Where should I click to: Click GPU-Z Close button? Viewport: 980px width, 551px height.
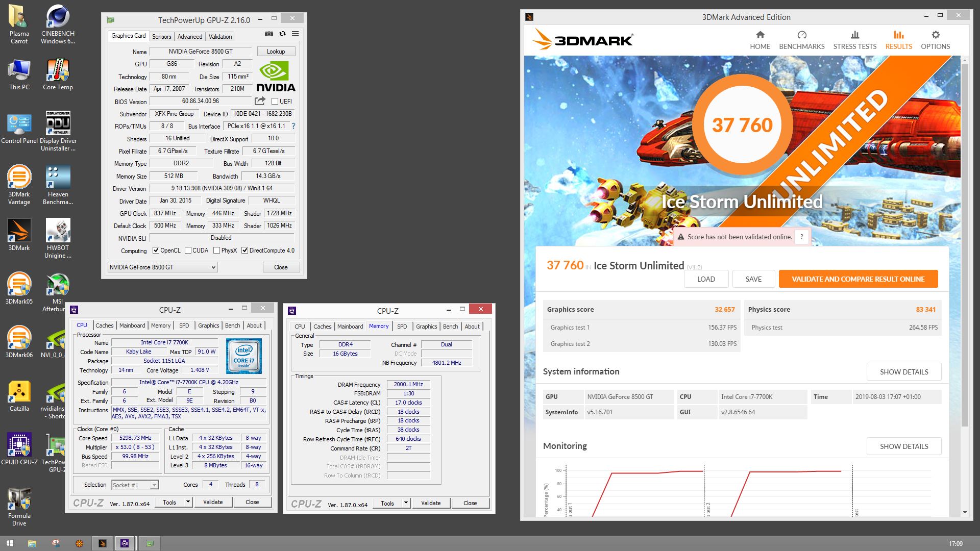click(281, 267)
